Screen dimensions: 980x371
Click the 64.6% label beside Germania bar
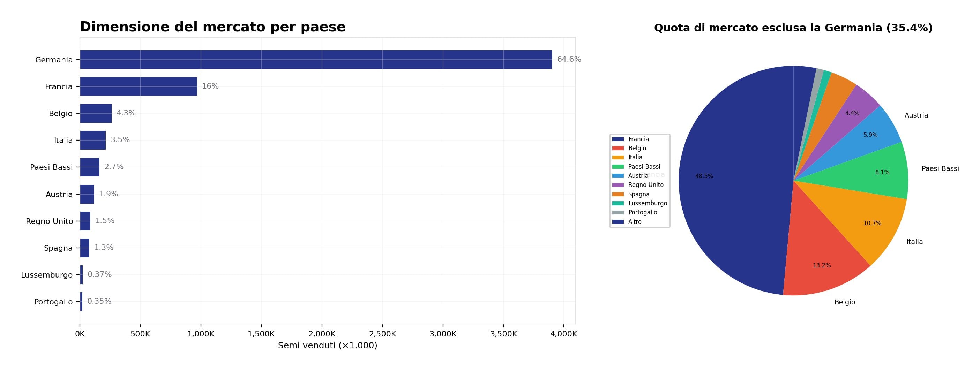(569, 59)
